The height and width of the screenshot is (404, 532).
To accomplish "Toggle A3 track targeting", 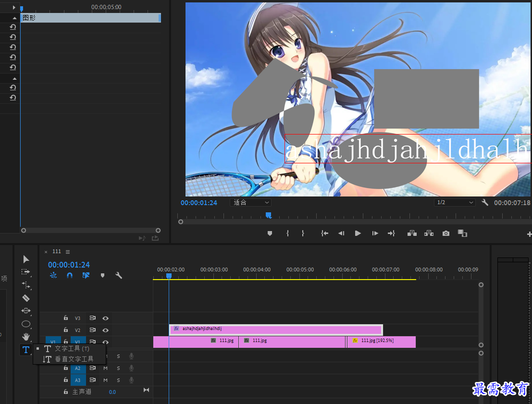I will tap(78, 380).
